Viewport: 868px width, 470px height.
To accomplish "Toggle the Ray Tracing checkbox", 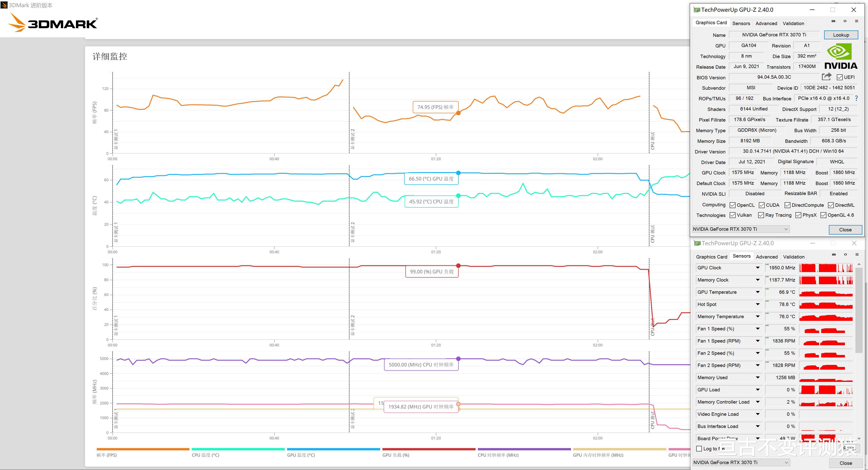I will [x=761, y=215].
